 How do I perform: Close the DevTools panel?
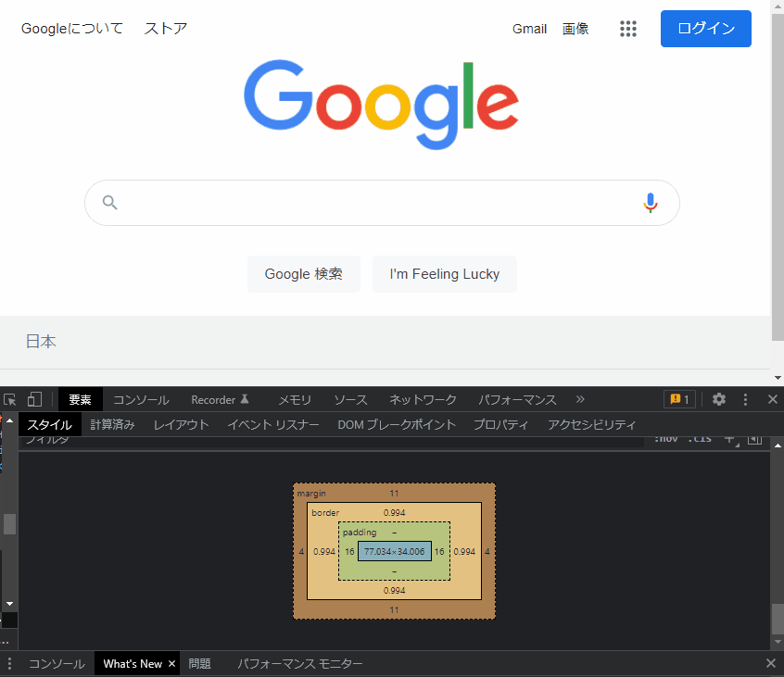click(773, 399)
